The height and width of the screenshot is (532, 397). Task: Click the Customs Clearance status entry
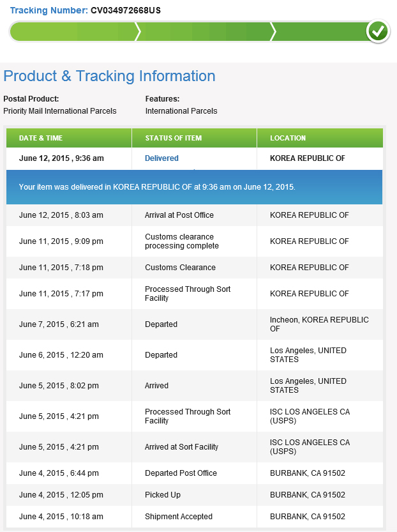point(180,268)
